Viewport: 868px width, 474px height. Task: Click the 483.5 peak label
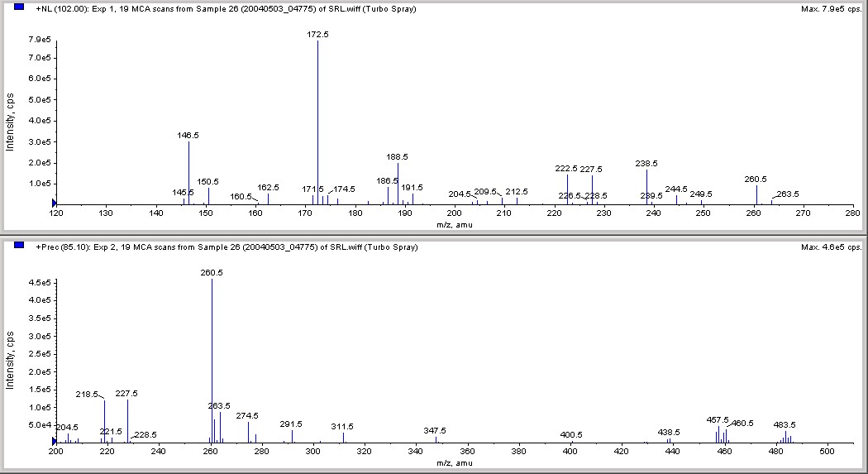click(785, 425)
